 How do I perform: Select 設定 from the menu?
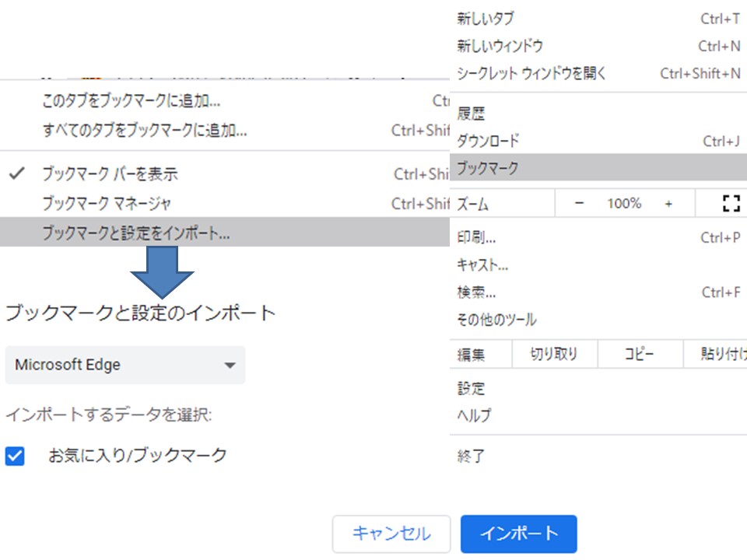472,387
